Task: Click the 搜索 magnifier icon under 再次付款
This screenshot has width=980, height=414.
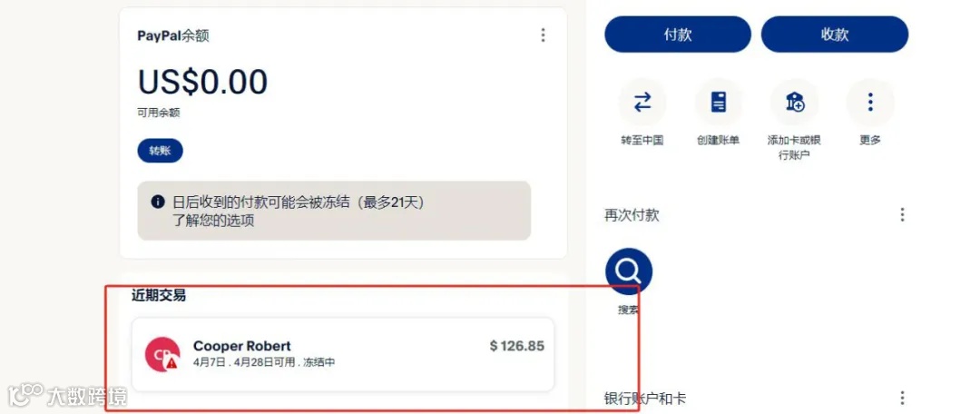Action: click(x=629, y=271)
